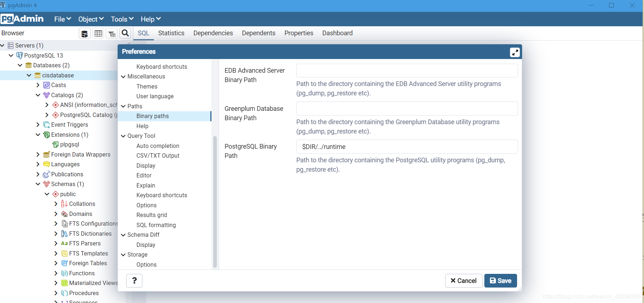Click the Foreign Tables icon
The height and width of the screenshot is (303, 644).
tap(64, 263)
